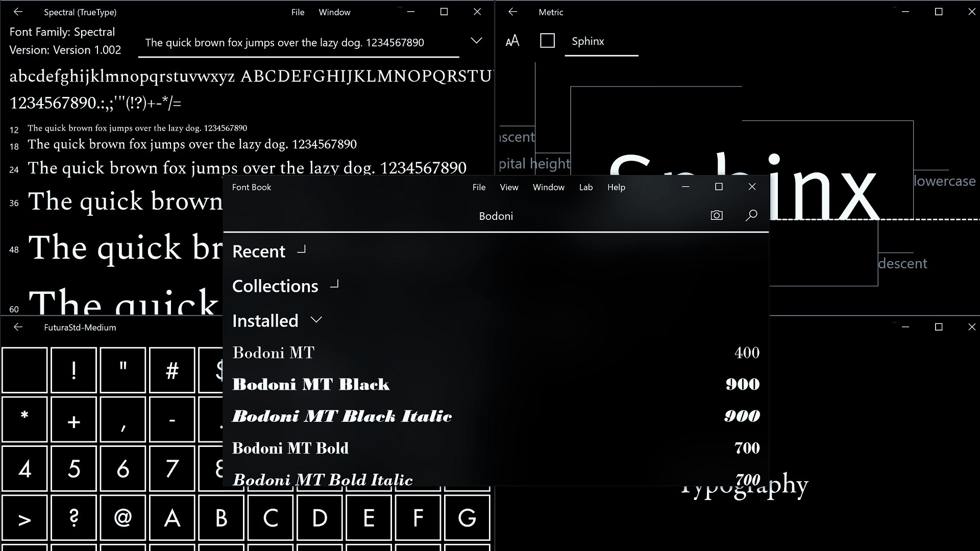The width and height of the screenshot is (980, 551).
Task: Click the camera icon in Font Book
Action: pos(717,215)
